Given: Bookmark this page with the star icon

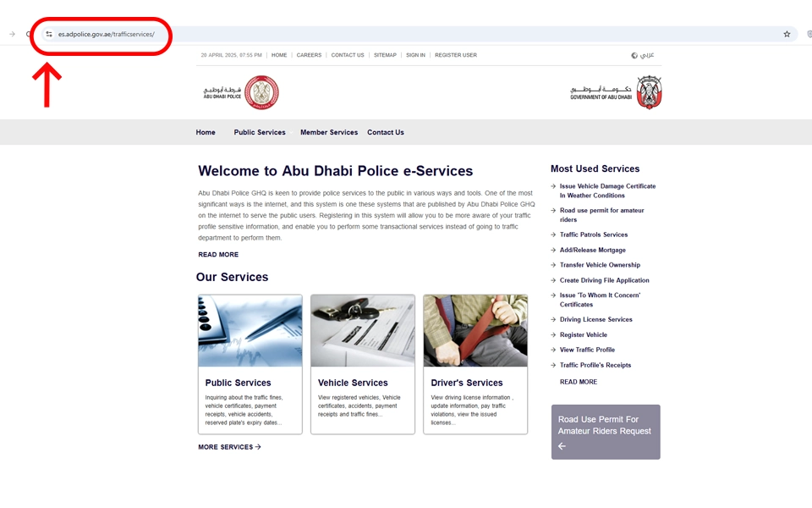Looking at the screenshot, I should tap(787, 34).
